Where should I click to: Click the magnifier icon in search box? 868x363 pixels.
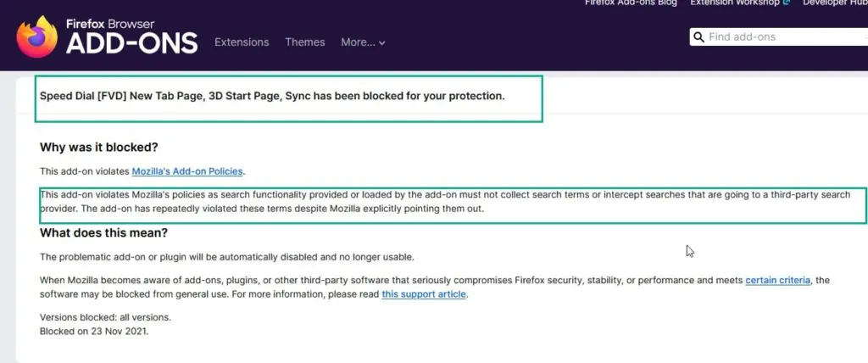[x=698, y=37]
